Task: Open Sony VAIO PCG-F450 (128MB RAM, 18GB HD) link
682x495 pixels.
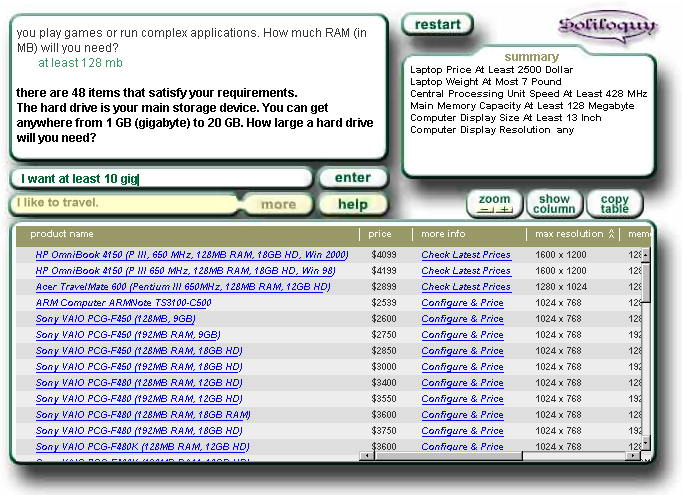Action: pos(139,351)
